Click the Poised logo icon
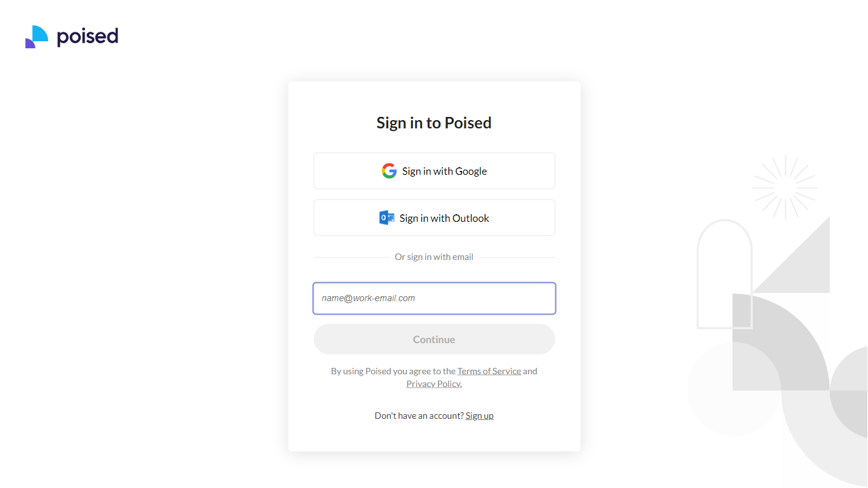 point(37,37)
